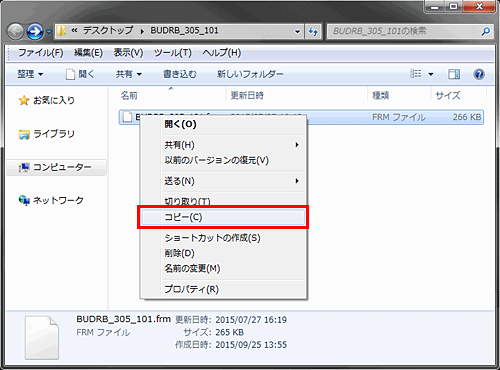Image resolution: width=500 pixels, height=370 pixels.
Task: Sort by 更新日時 column header
Action: coord(247,96)
